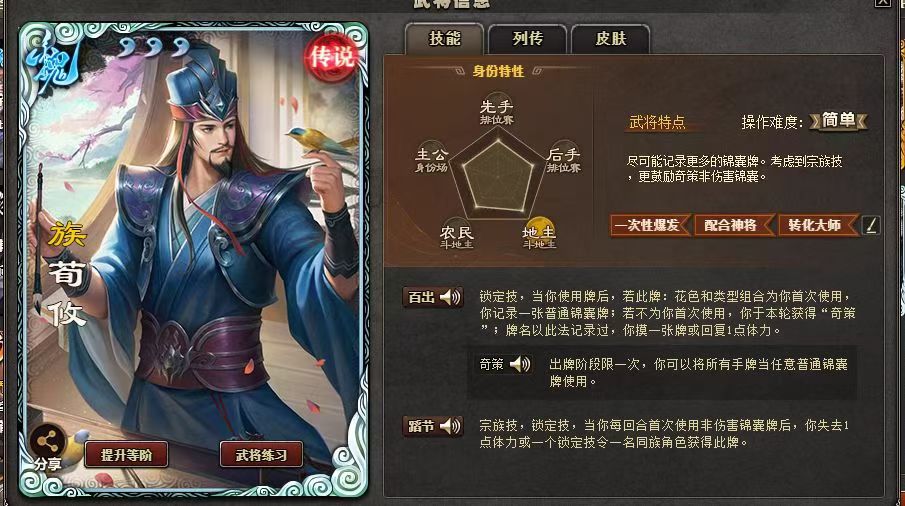Select the 农民 斗地主 role node
905x506 pixels.
457,233
